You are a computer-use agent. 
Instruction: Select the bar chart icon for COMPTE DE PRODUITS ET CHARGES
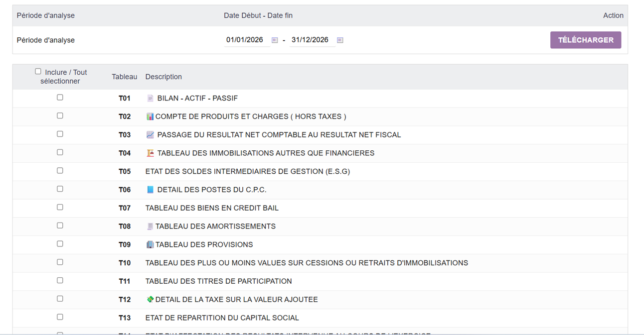click(150, 116)
